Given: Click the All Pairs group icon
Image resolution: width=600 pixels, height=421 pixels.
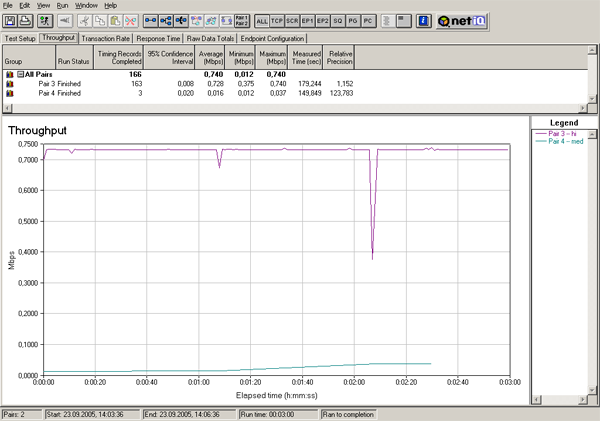Looking at the screenshot, I should (10, 74).
